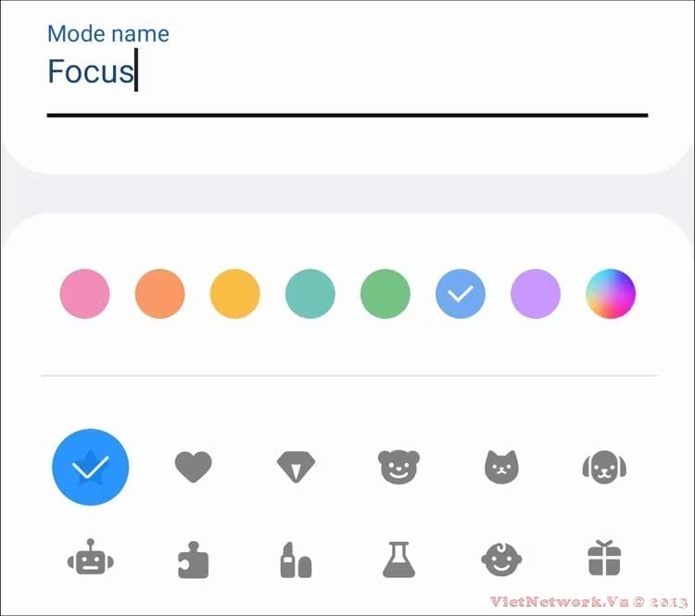
Task: Select the robot head icon
Action: [91, 558]
